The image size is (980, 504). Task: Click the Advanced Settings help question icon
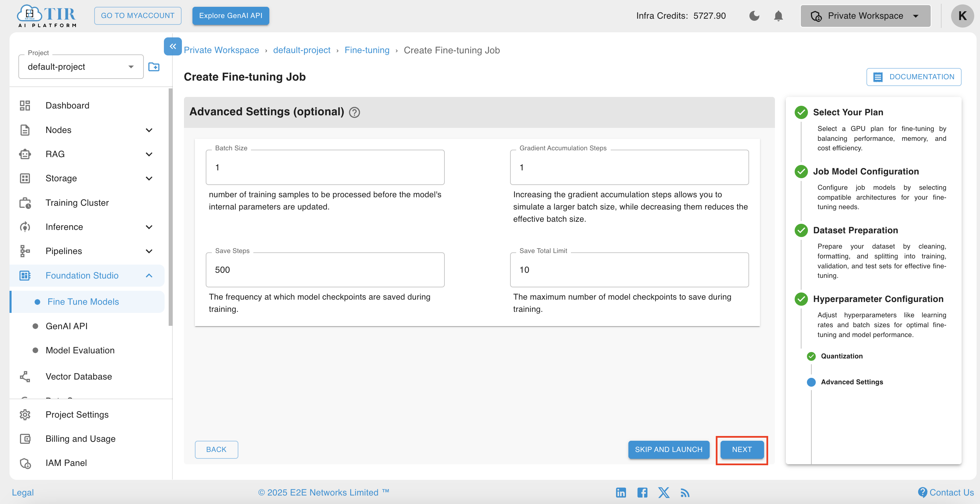point(354,112)
